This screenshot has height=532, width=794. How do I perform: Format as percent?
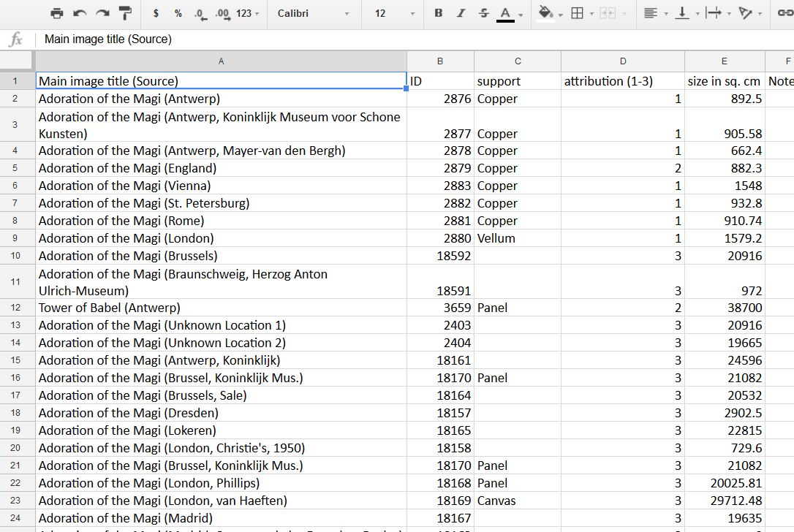(x=178, y=14)
